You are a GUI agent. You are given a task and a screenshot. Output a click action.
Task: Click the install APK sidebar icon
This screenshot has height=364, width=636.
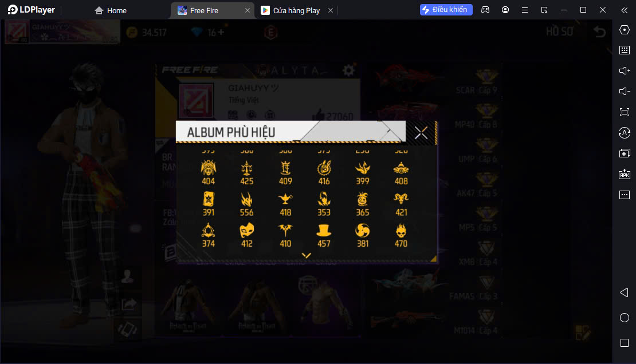pos(624,174)
